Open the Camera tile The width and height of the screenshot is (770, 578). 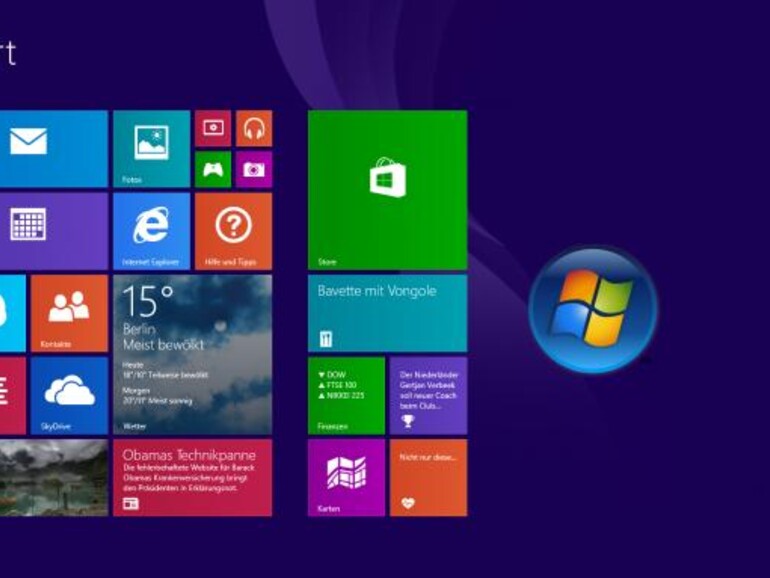pyautogui.click(x=254, y=169)
